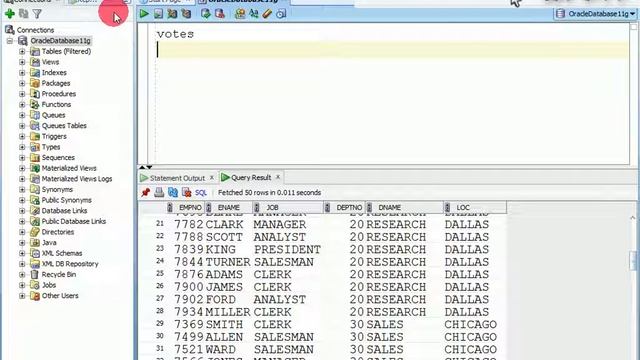The width and height of the screenshot is (640, 360).
Task: Click the Rollback icon
Action: [220, 14]
